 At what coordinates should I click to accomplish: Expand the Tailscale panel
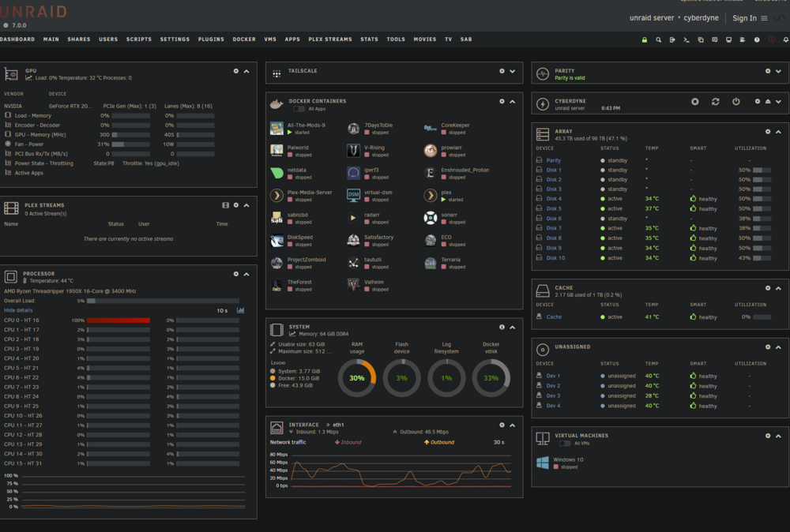(513, 72)
